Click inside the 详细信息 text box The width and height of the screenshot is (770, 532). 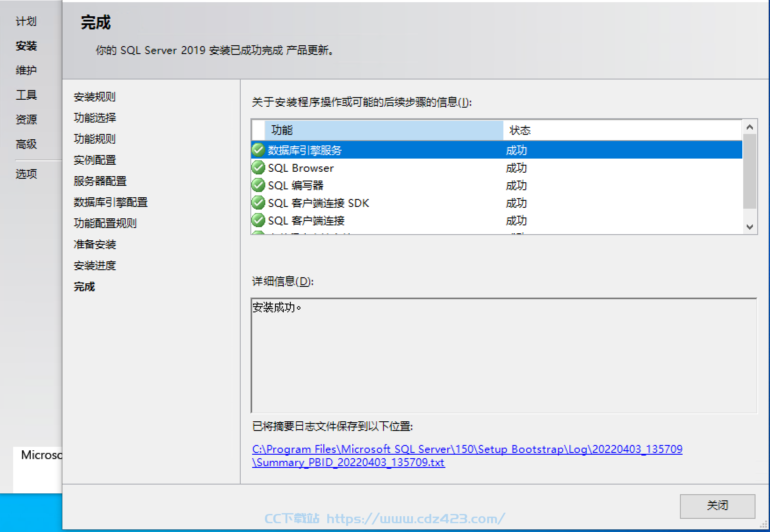point(504,355)
